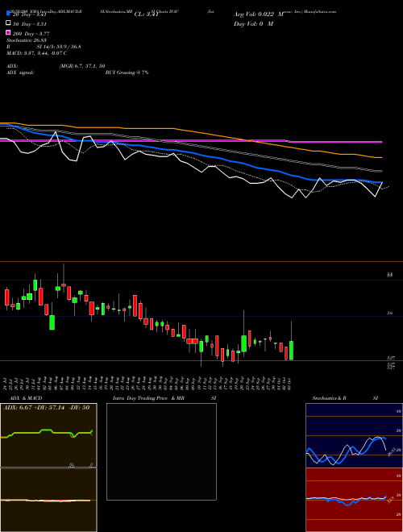Screen dimensions: 403x532
Task: Click the 'SI 14/3: 33.9 / 36.8' reading
Action: point(59,47)
